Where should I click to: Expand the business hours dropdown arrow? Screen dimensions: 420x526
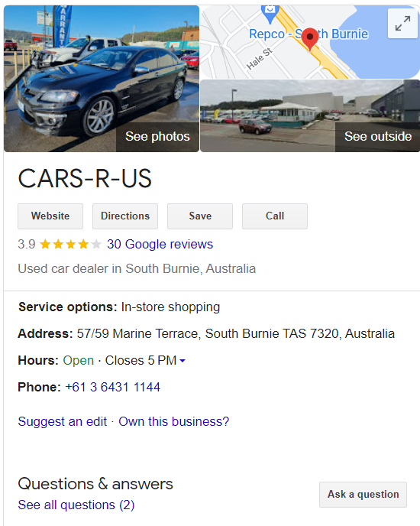coord(183,361)
